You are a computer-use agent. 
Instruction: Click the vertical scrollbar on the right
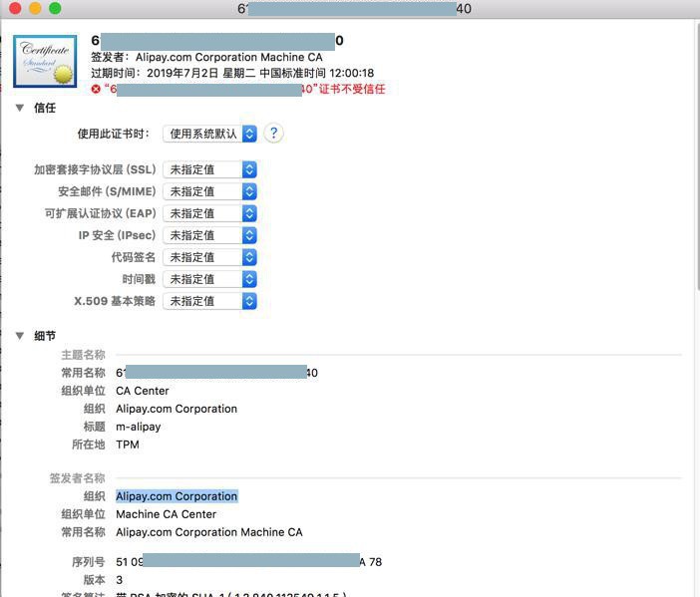[x=697, y=156]
